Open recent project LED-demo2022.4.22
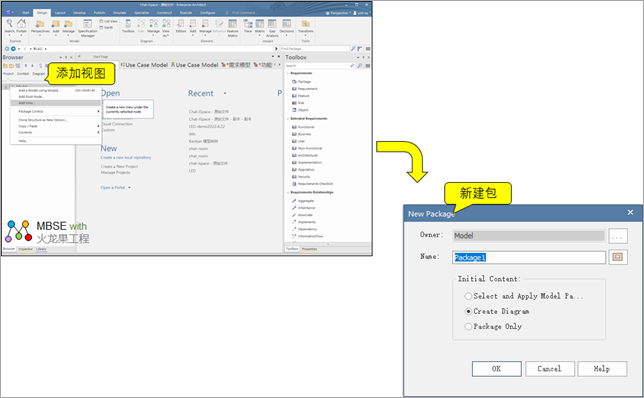Image resolution: width=644 pixels, height=398 pixels. pyautogui.click(x=207, y=127)
